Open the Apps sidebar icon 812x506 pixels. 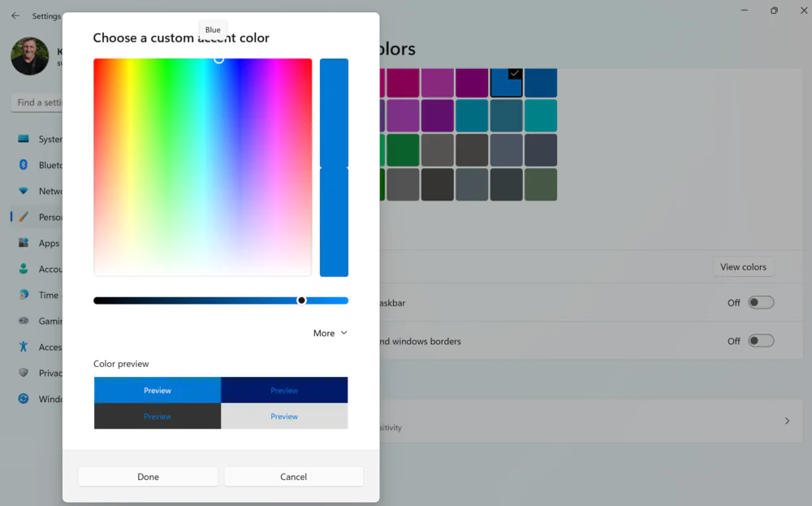pos(24,243)
